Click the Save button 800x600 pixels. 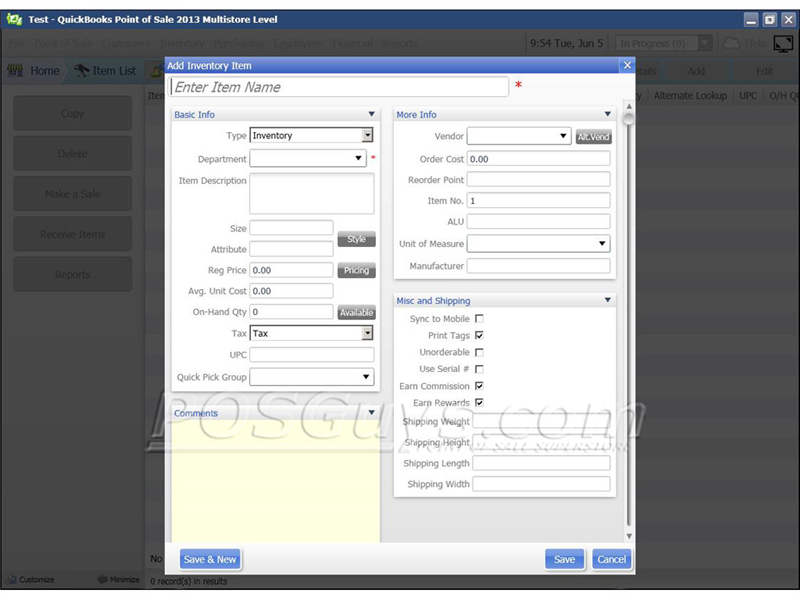pos(564,559)
